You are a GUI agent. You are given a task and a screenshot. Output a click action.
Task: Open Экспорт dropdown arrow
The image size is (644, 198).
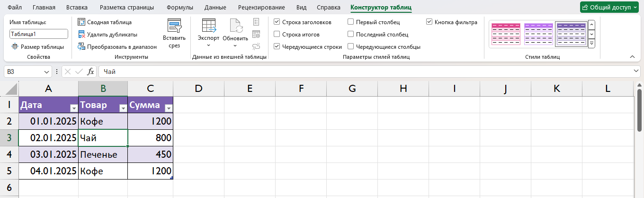(209, 45)
